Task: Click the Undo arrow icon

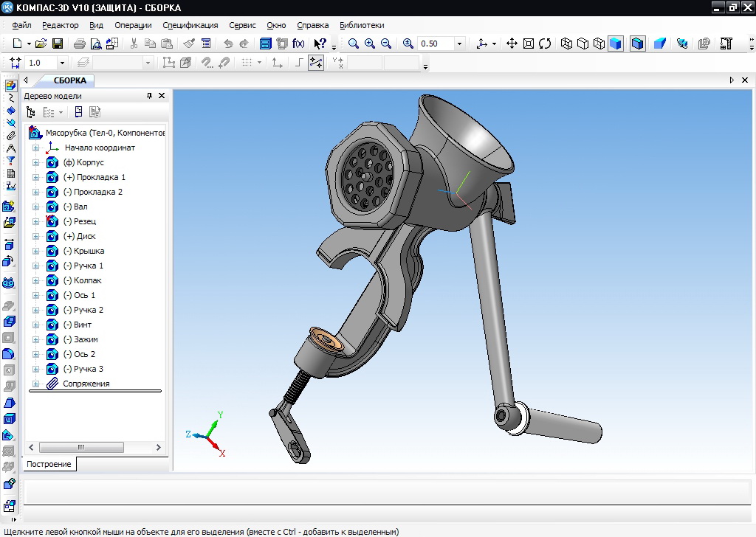Action: point(228,44)
